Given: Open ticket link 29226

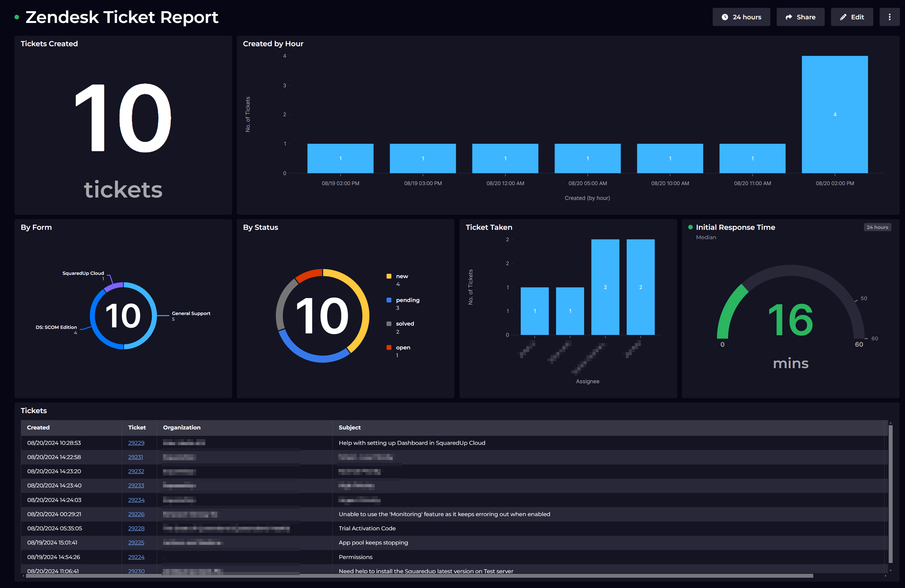Looking at the screenshot, I should pyautogui.click(x=136, y=514).
